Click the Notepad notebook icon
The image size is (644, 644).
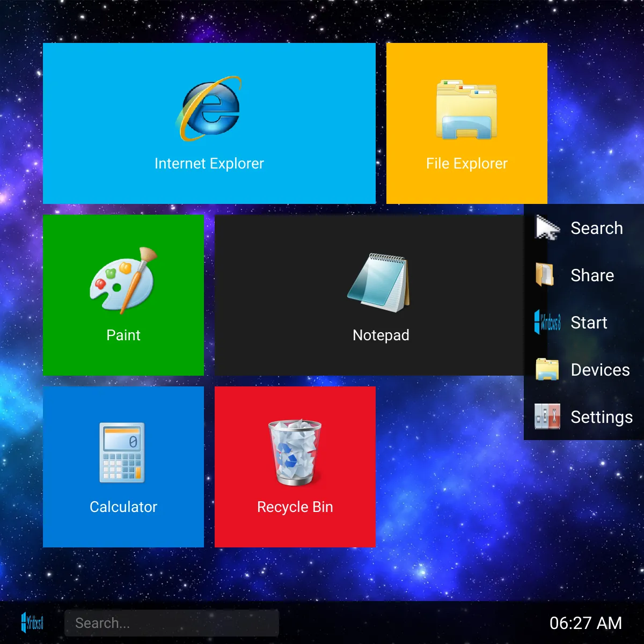380,281
